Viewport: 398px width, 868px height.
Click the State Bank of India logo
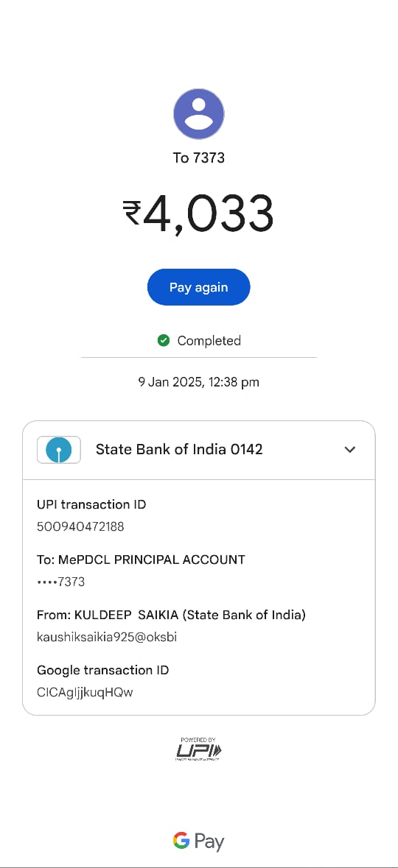click(x=59, y=450)
